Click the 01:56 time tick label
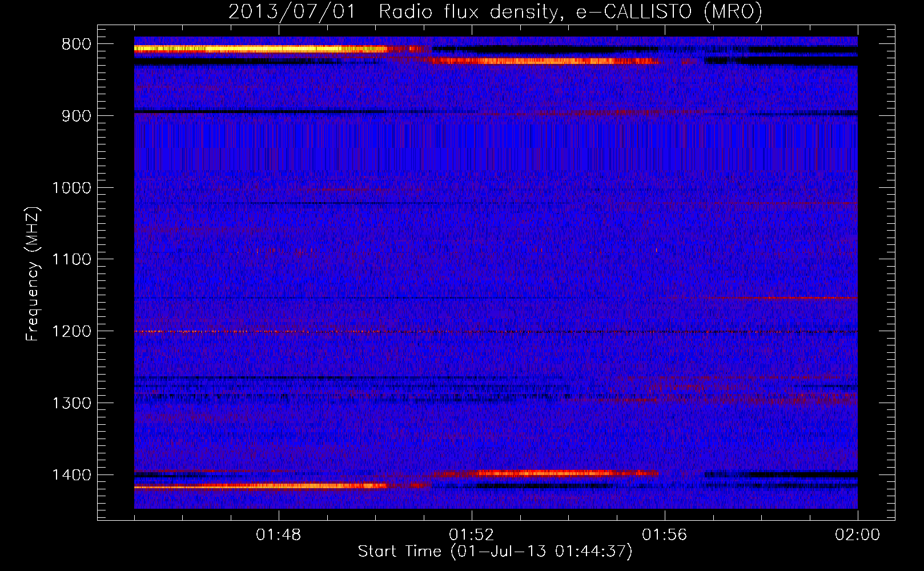The height and width of the screenshot is (571, 924). click(x=665, y=535)
